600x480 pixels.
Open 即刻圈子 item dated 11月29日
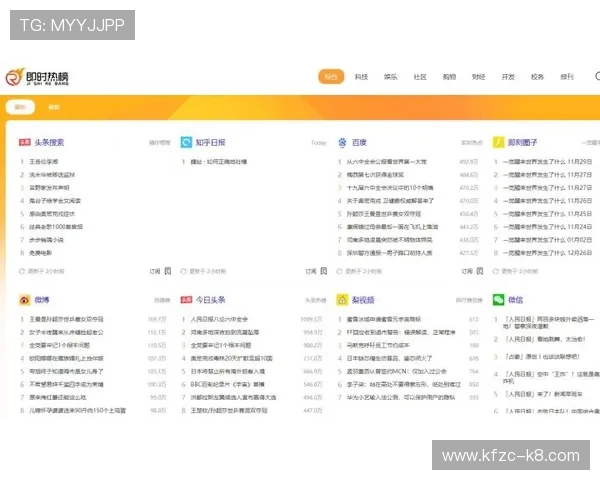[x=547, y=162]
